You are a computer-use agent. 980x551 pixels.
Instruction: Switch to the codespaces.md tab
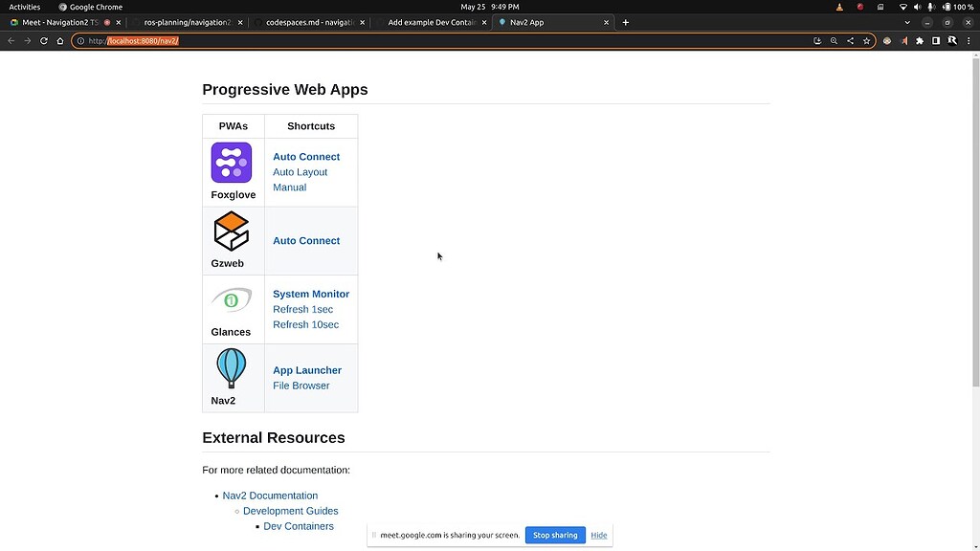pyautogui.click(x=309, y=23)
